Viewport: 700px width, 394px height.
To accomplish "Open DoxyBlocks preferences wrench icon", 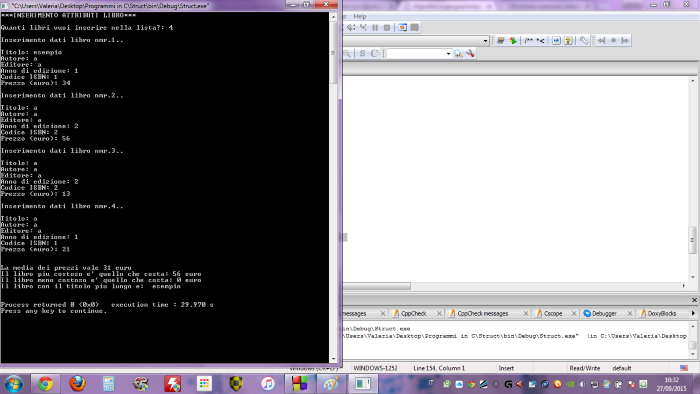I will (x=583, y=41).
